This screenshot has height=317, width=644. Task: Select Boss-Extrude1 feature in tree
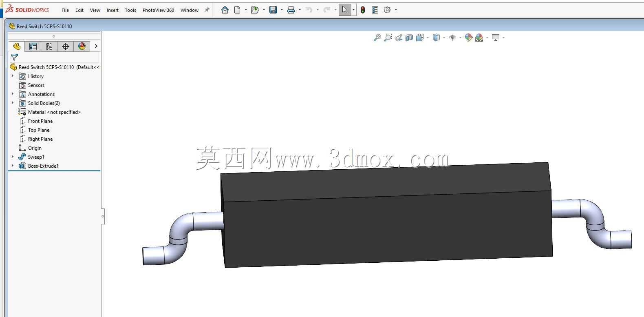[x=43, y=166]
